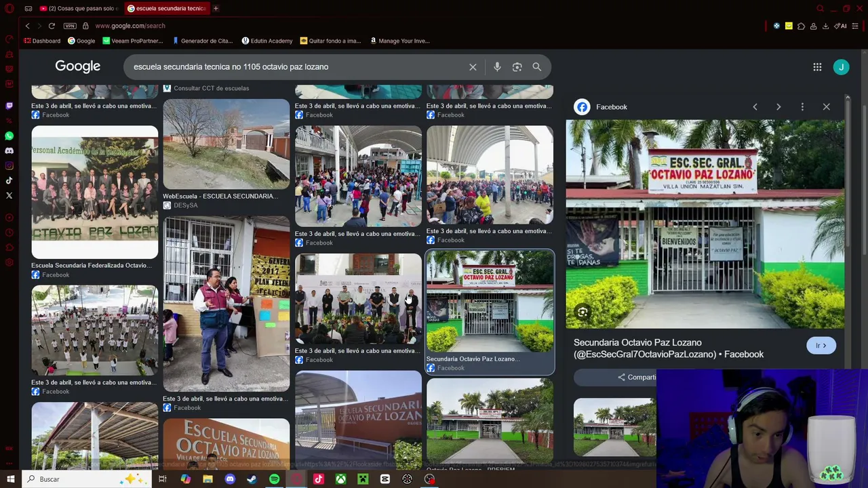Click the browser address bar URL
The height and width of the screenshot is (488, 868).
[130, 26]
